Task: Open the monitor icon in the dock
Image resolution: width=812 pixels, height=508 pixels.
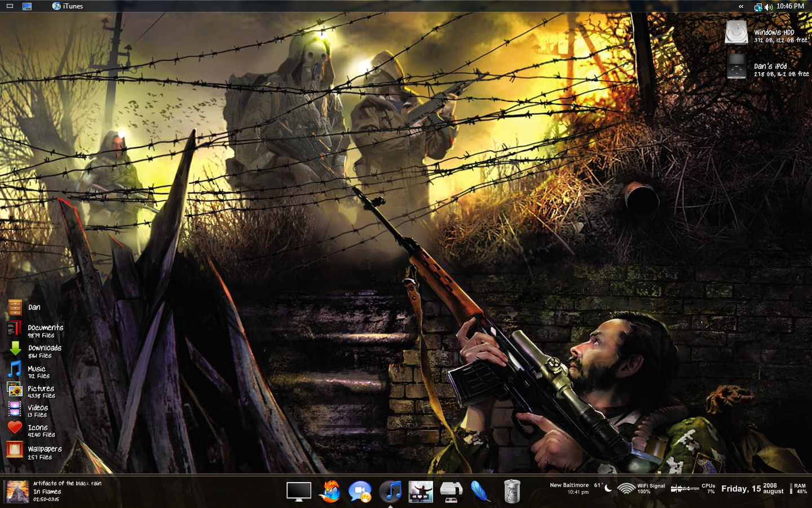Action: coord(299,491)
